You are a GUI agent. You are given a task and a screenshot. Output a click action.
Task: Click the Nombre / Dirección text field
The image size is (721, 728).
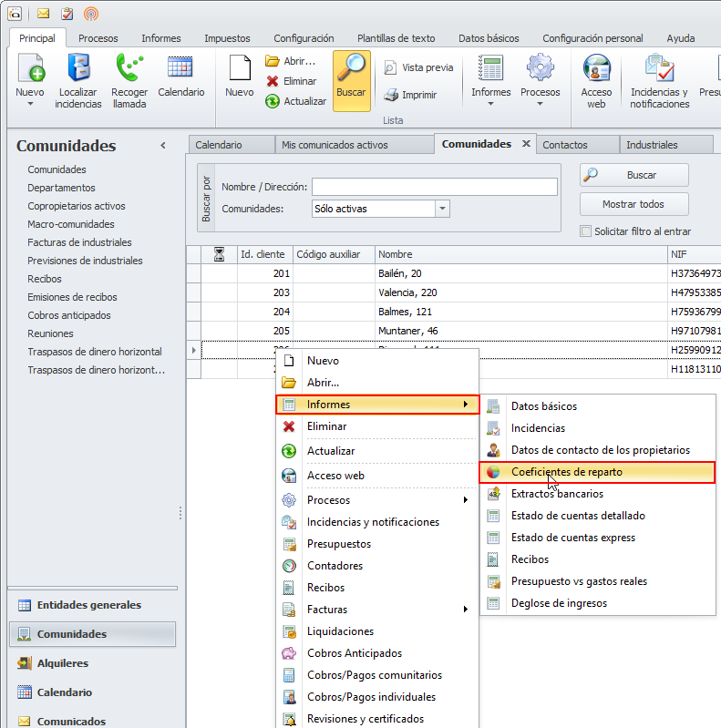pos(434,187)
